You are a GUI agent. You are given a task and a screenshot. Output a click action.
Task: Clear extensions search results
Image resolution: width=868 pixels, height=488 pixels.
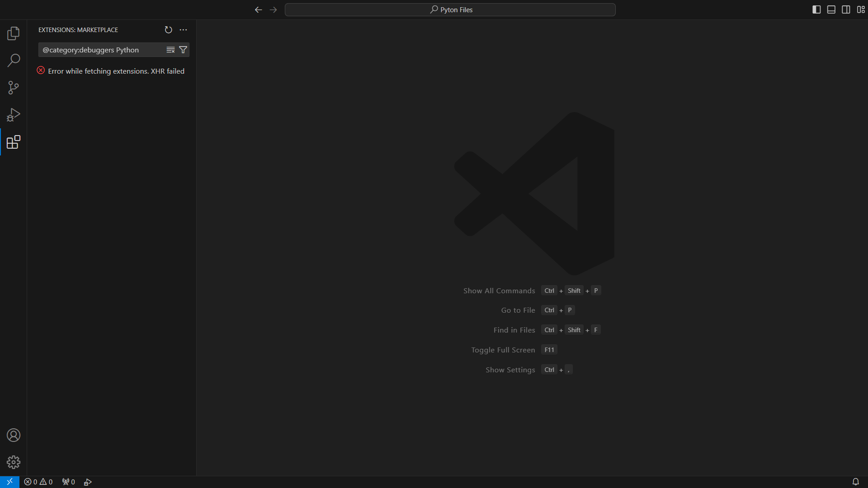pyautogui.click(x=170, y=50)
